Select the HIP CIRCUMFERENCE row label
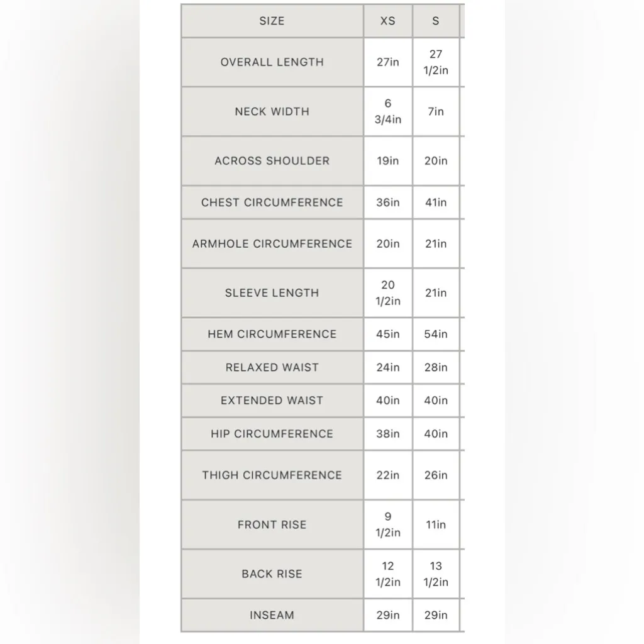The height and width of the screenshot is (644, 644). 272,434
